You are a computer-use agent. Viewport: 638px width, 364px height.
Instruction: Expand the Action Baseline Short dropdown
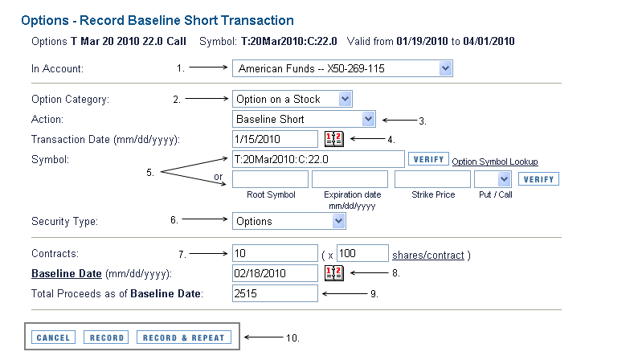(304, 119)
